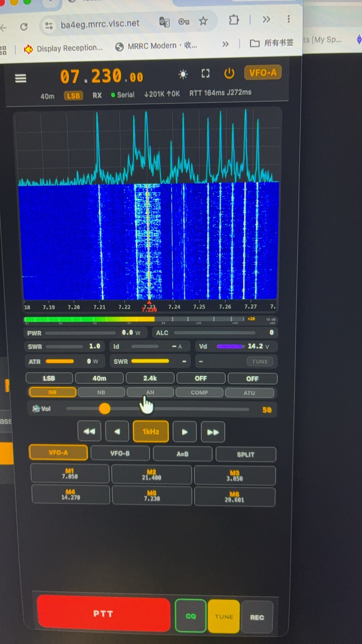Image resolution: width=362 pixels, height=644 pixels.
Task: Open the password key icon in the address bar
Action: point(184,22)
